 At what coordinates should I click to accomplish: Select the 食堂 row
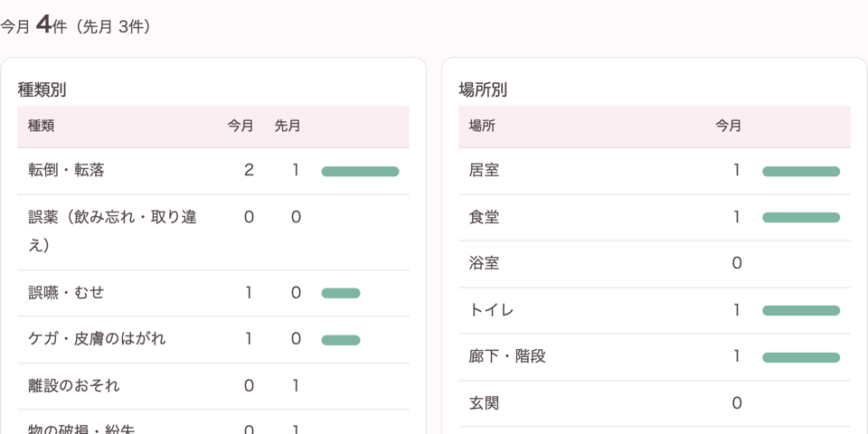(655, 217)
